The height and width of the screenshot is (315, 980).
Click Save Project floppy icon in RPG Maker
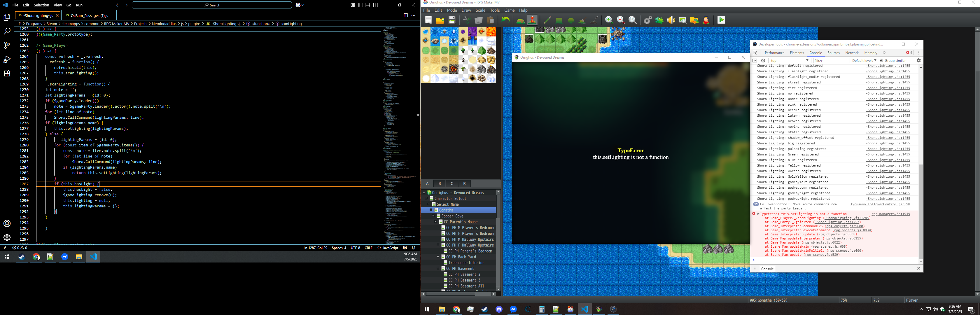point(452,20)
